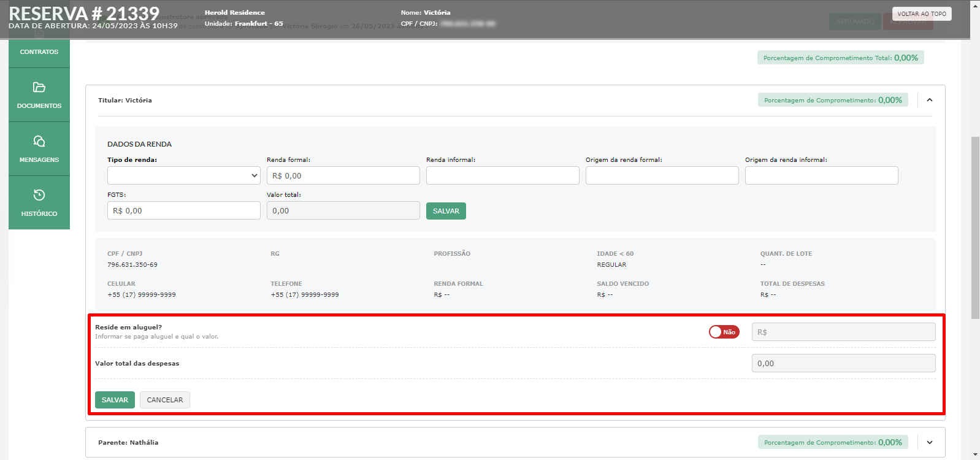Click Titular's Porcentagem de Comprometimento badge
This screenshot has height=460, width=980.
[x=833, y=100]
